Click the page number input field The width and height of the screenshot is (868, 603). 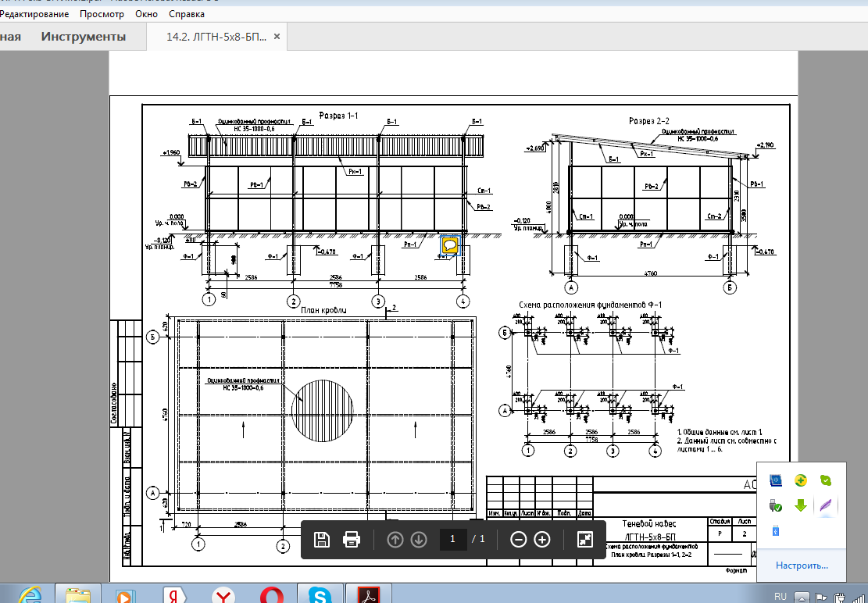[x=452, y=539]
